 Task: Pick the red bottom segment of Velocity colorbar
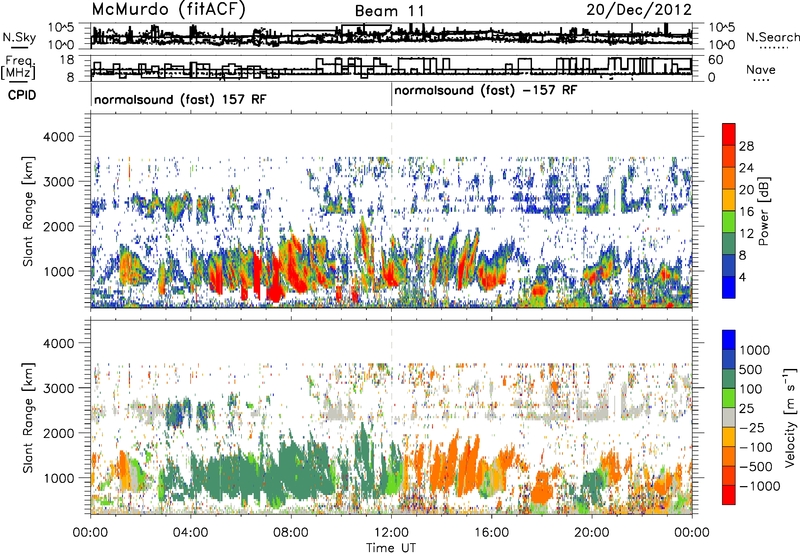729,495
